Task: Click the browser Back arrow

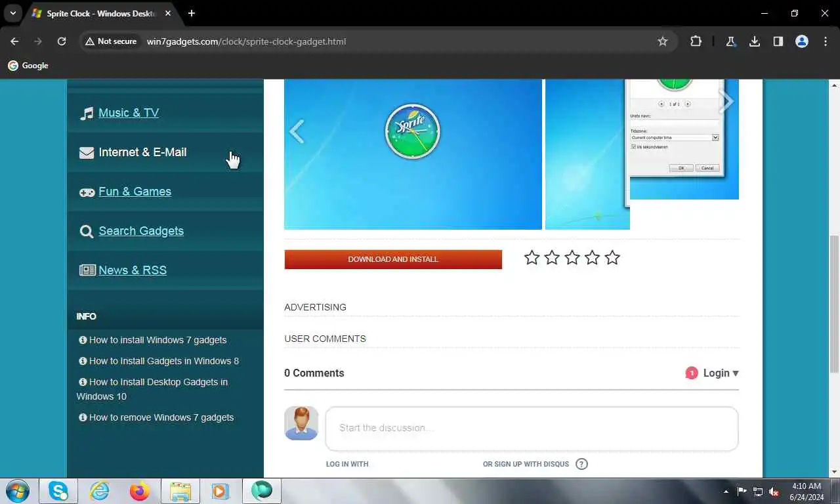Action: (14, 41)
